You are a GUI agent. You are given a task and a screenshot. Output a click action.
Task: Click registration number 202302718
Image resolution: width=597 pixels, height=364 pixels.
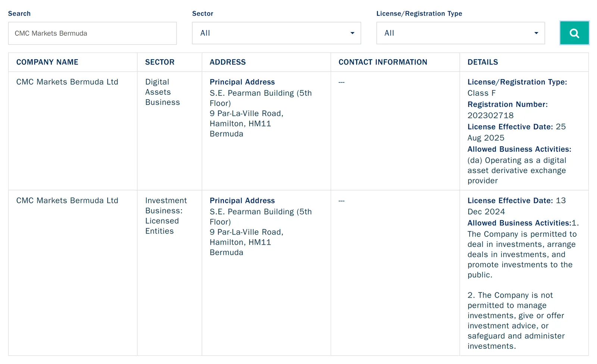click(x=491, y=116)
